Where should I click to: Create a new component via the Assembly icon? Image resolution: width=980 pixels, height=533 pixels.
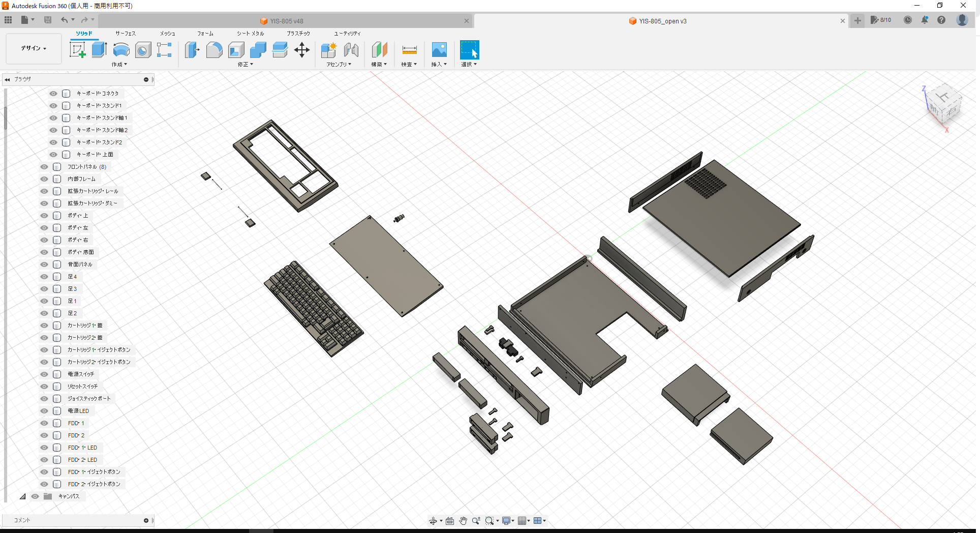point(328,50)
